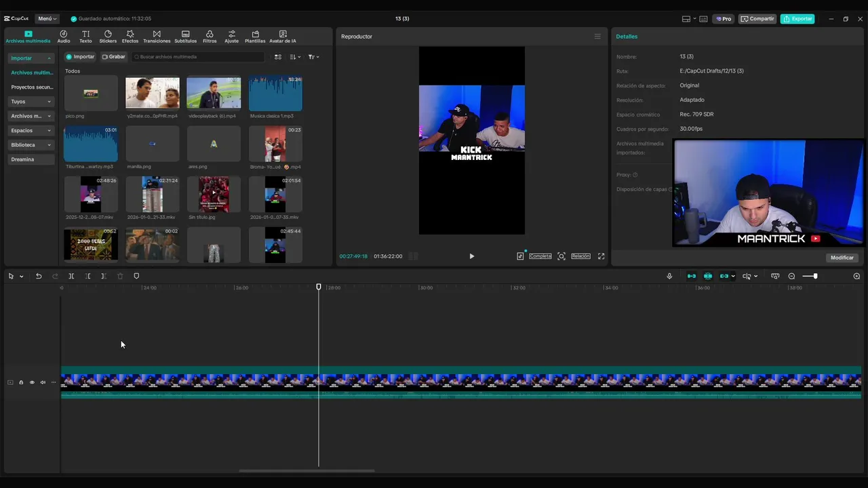This screenshot has height=488, width=868.
Task: Select the pointer selection tool
Action: [11, 276]
